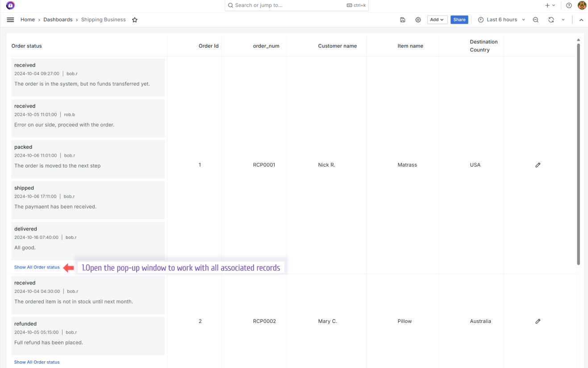Open the Grafana home logo

[x=10, y=5]
